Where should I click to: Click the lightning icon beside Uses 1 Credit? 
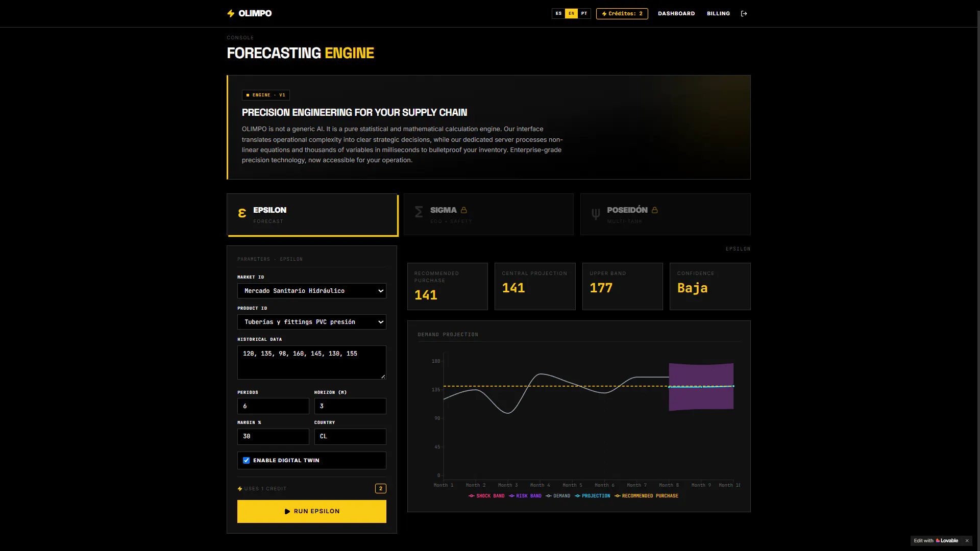click(240, 489)
